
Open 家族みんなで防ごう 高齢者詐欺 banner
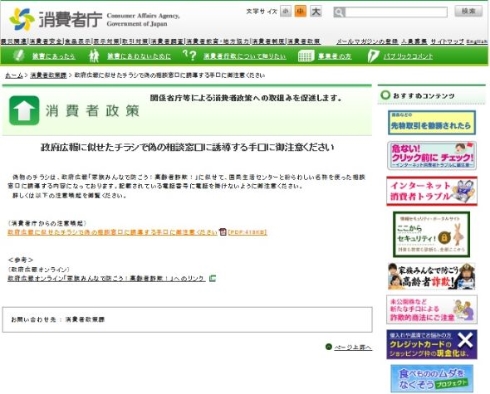pyautogui.click(x=432, y=276)
